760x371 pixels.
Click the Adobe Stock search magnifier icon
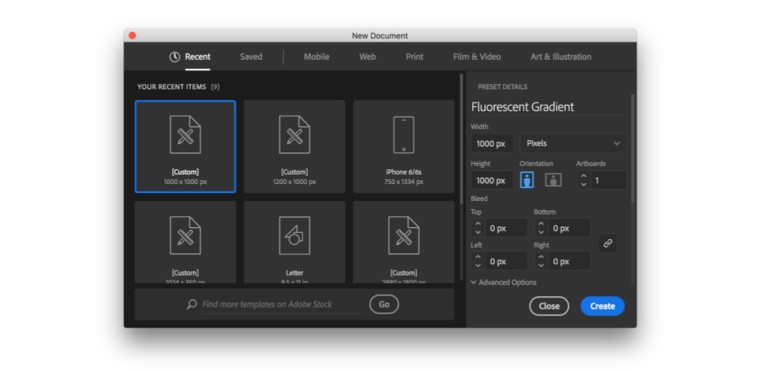pos(192,304)
